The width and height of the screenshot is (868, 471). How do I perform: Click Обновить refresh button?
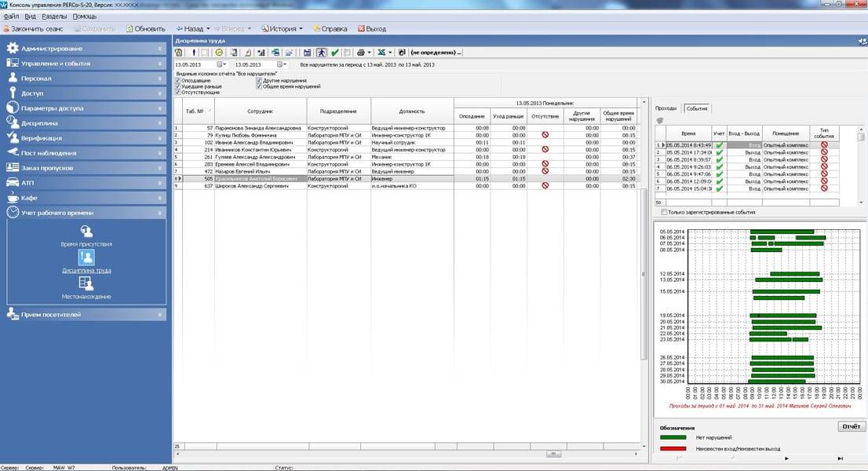pyautogui.click(x=144, y=28)
